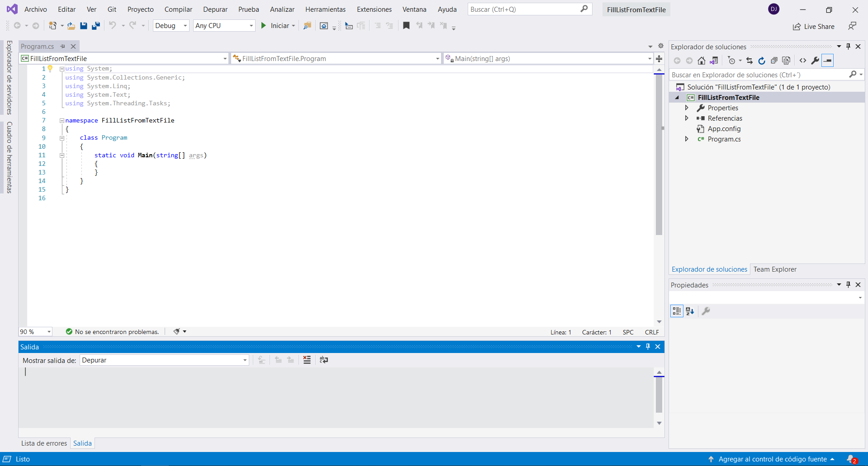Toggle auto-hide pin on the Propiedades panel

click(848, 285)
